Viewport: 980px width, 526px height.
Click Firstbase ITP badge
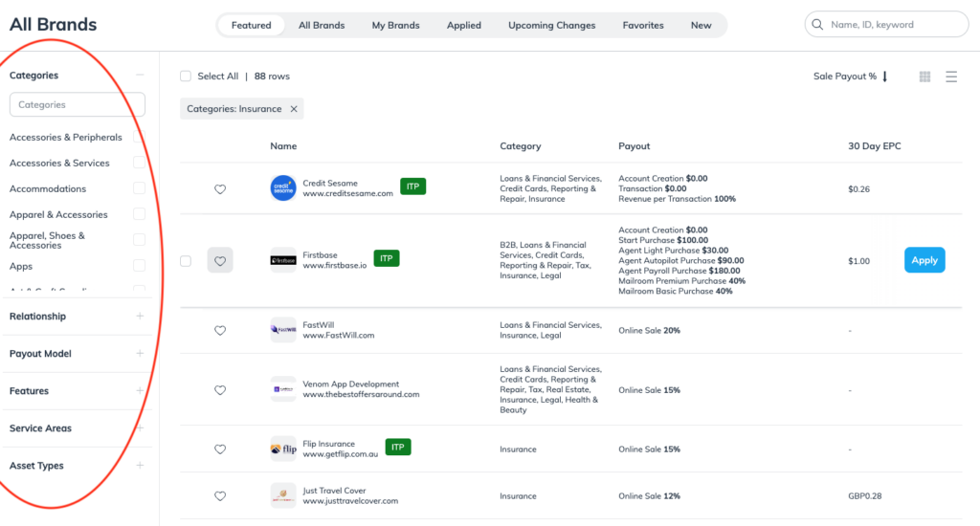click(387, 258)
